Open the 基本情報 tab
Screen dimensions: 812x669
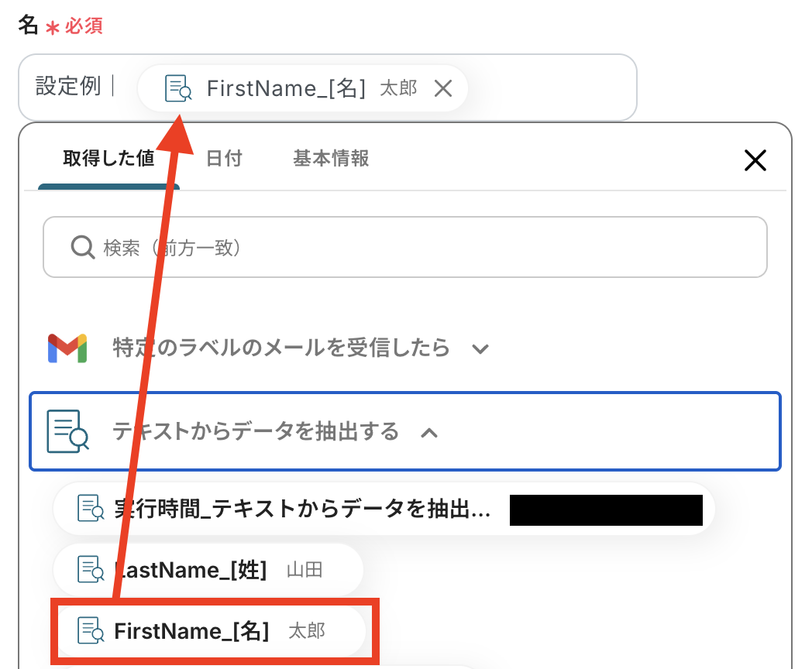pyautogui.click(x=331, y=158)
